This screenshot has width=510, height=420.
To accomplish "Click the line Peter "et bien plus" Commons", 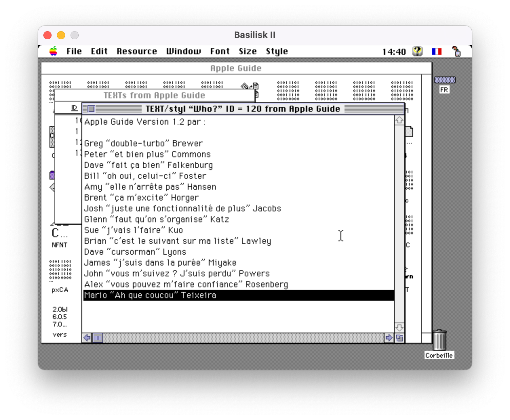I will pyautogui.click(x=148, y=154).
